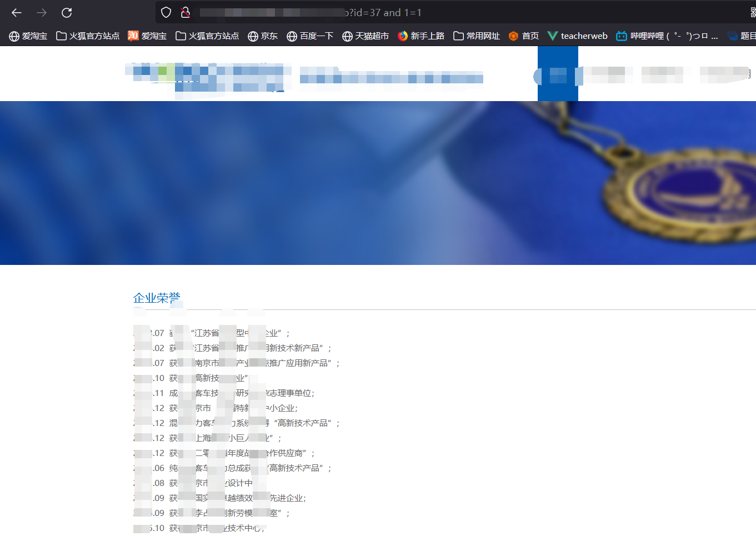Click the blue medal banner image
756x536 pixels.
[x=378, y=183]
